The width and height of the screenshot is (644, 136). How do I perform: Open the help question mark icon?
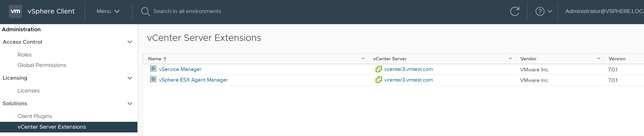click(x=540, y=11)
